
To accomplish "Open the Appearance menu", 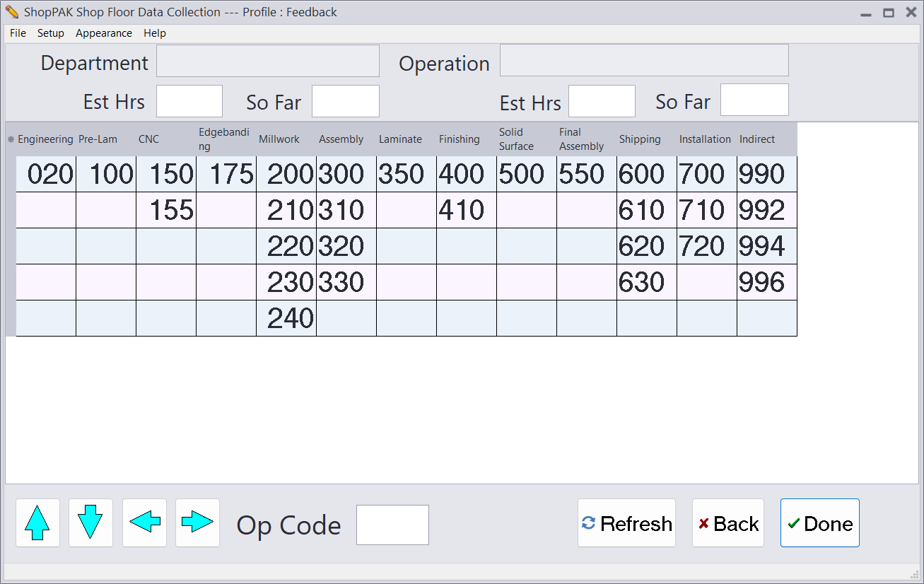I will pyautogui.click(x=104, y=33).
